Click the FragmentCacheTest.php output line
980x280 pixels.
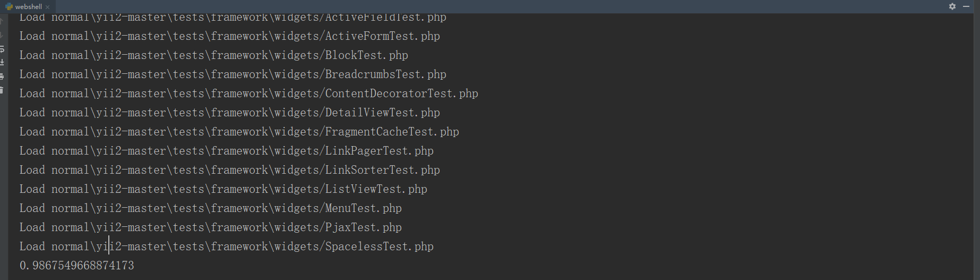point(239,132)
